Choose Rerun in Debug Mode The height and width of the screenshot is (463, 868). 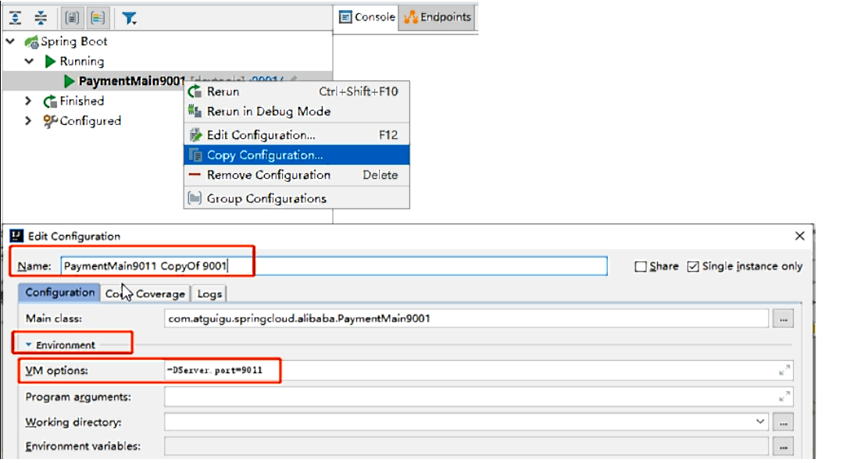pyautogui.click(x=297, y=111)
